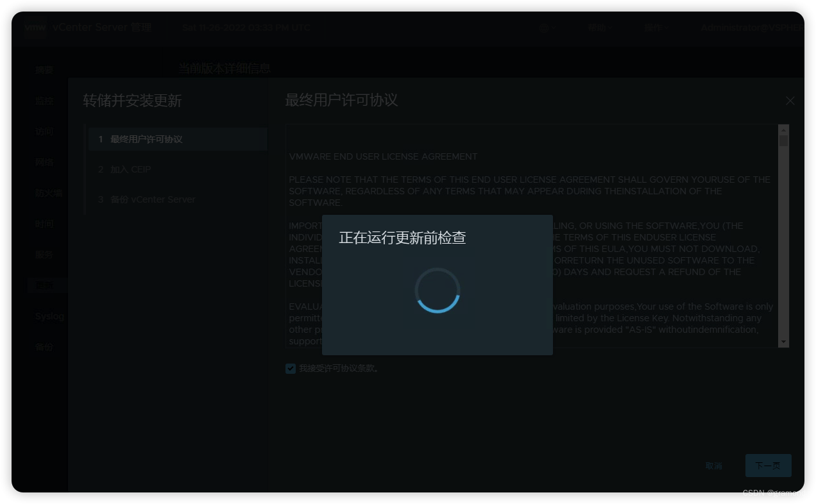The height and width of the screenshot is (504, 816).
Task: Click the license agreement scrollbar thumb
Action: click(x=783, y=140)
